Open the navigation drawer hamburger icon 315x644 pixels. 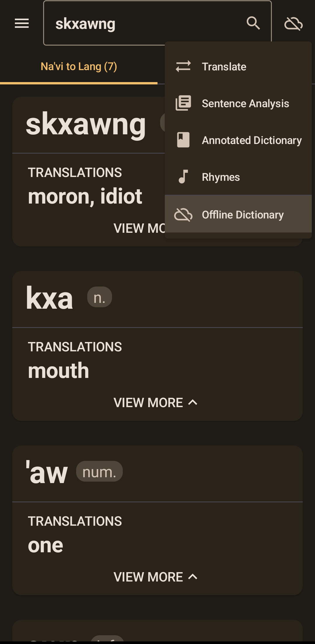22,23
